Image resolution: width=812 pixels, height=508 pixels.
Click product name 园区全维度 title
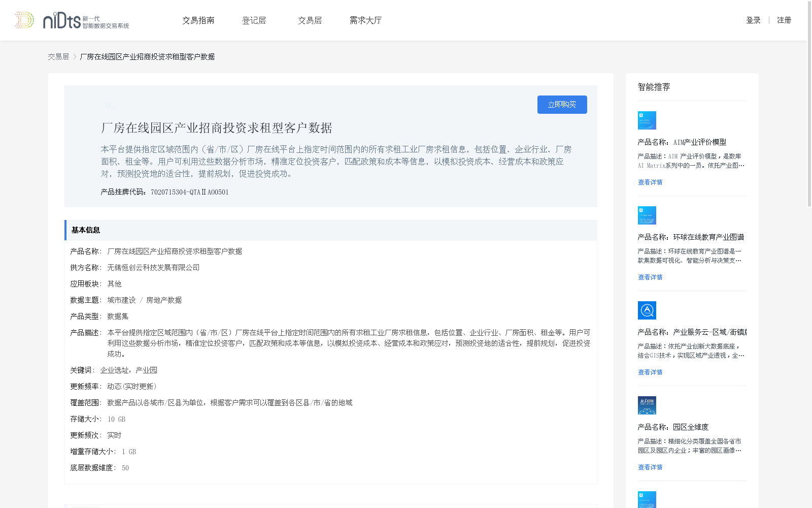(x=691, y=427)
